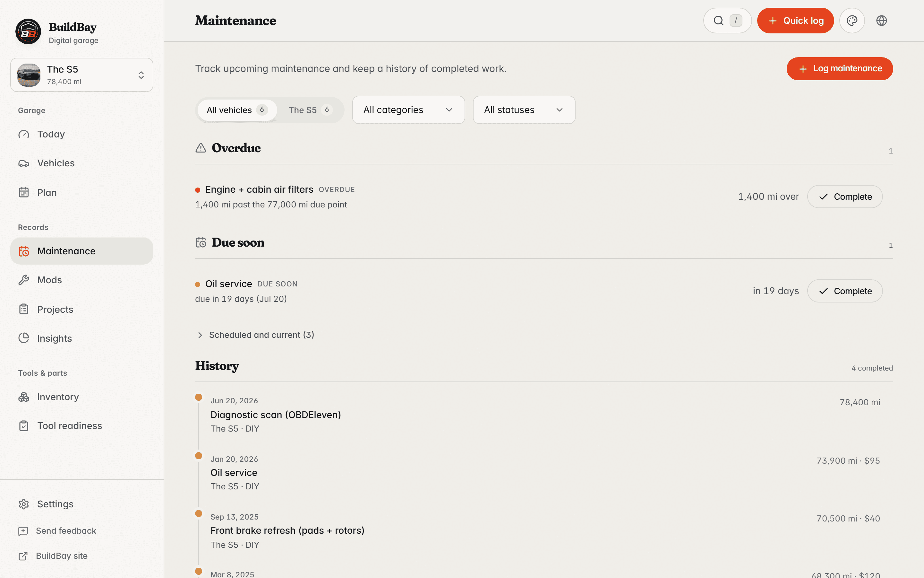Click the Projects clipboard icon
The width and height of the screenshot is (924, 578).
(x=24, y=309)
